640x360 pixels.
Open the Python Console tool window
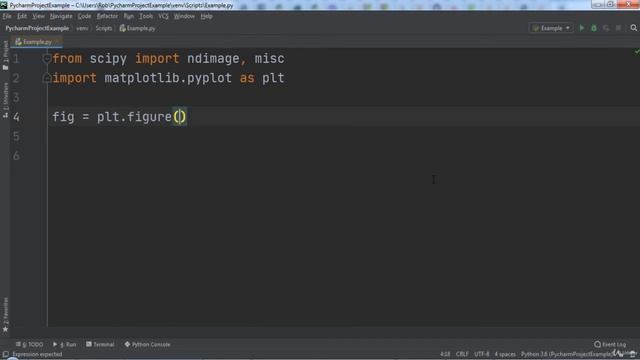[147, 344]
